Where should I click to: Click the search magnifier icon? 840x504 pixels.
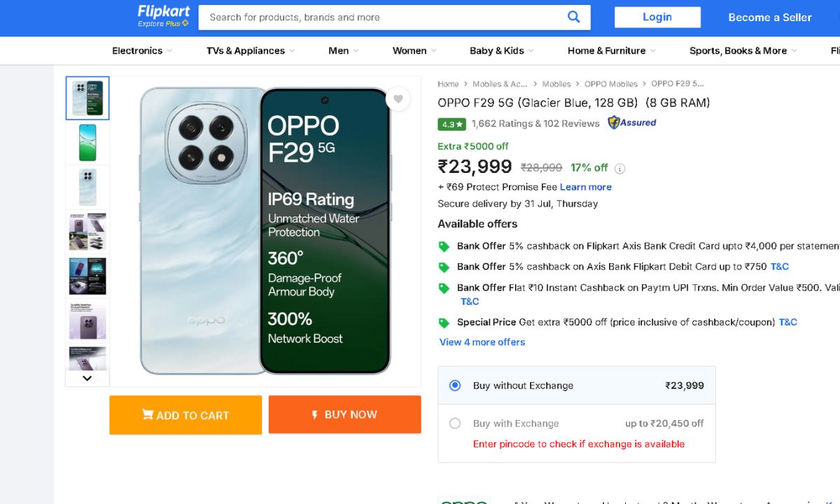573,17
